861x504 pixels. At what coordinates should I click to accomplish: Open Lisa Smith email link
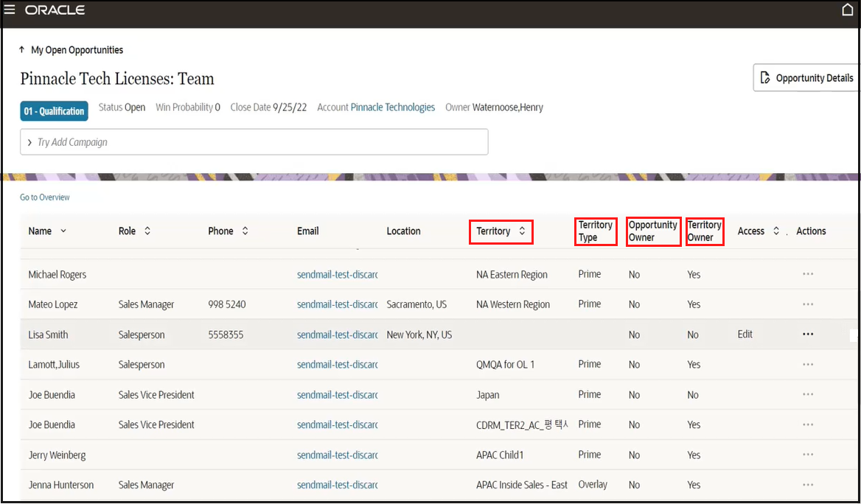tap(337, 335)
